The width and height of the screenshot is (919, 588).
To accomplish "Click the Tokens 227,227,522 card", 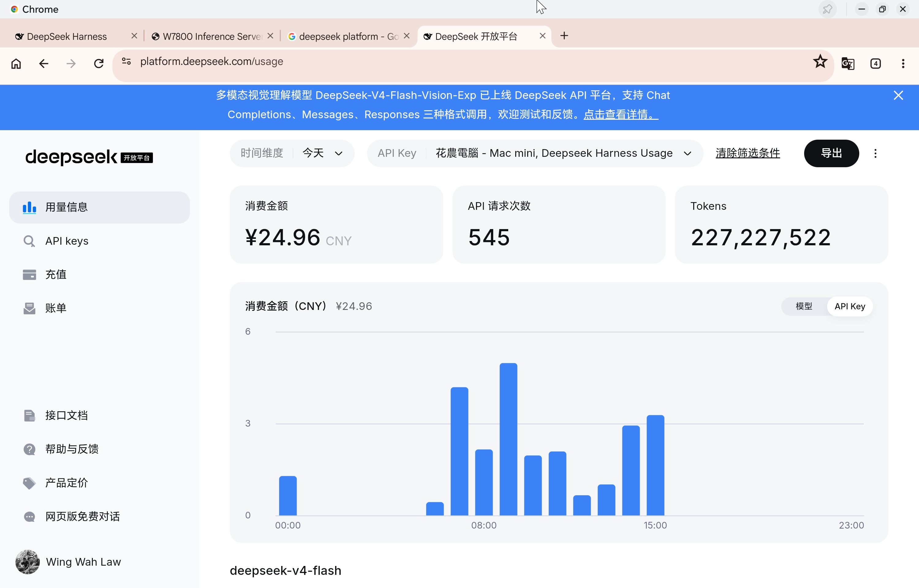I will [781, 225].
